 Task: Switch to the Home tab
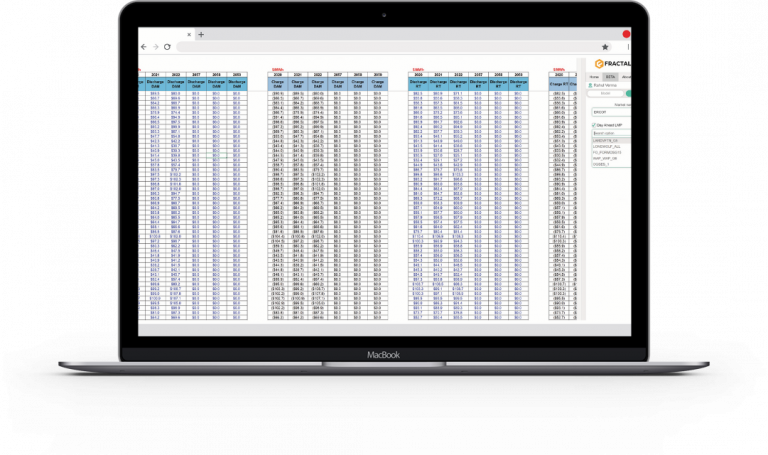pyautogui.click(x=594, y=76)
